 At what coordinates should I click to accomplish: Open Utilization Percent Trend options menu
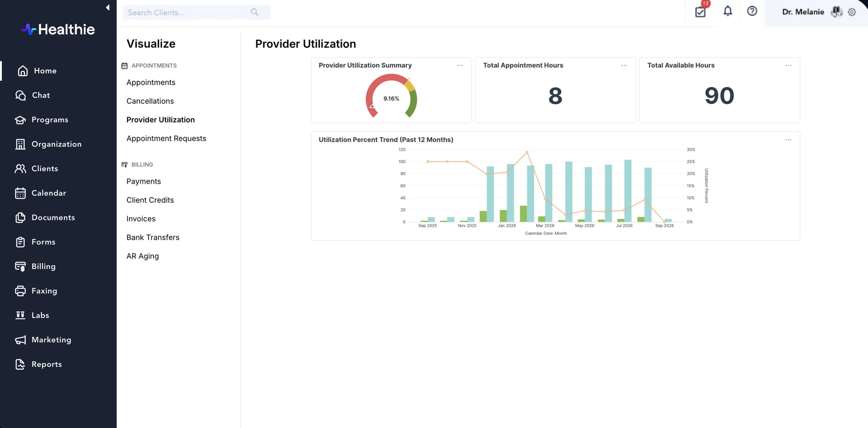788,140
